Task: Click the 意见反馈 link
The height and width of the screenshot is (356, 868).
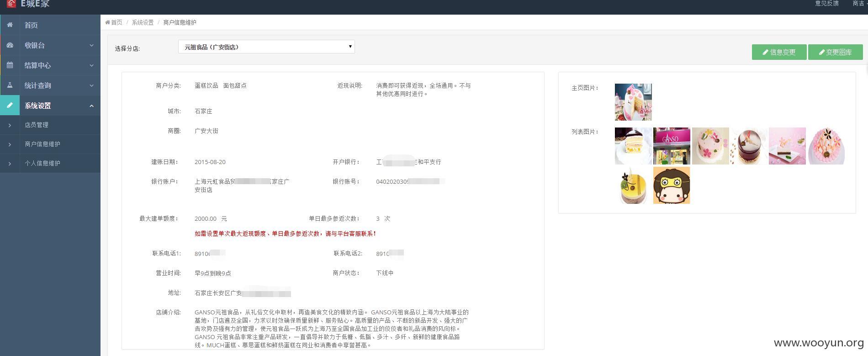Action: [x=827, y=3]
